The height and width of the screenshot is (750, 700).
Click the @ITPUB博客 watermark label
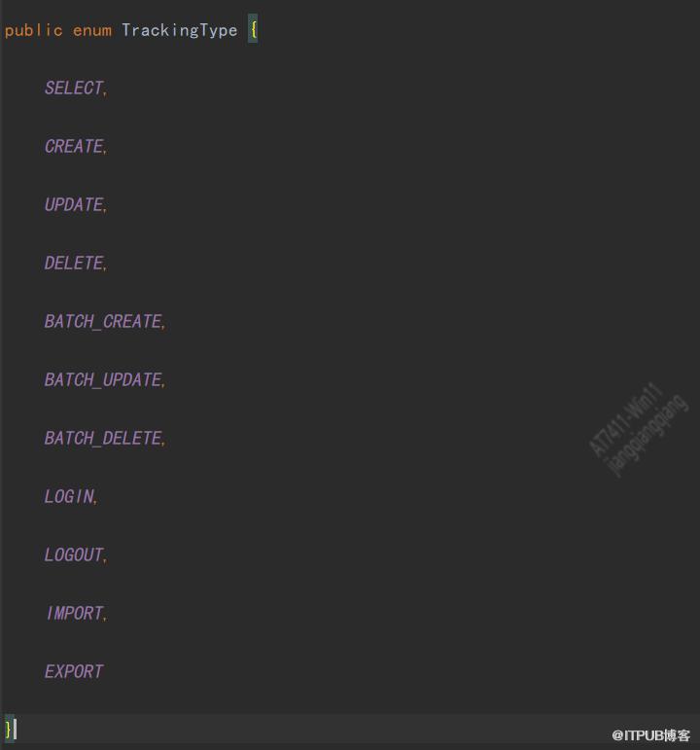click(650, 735)
